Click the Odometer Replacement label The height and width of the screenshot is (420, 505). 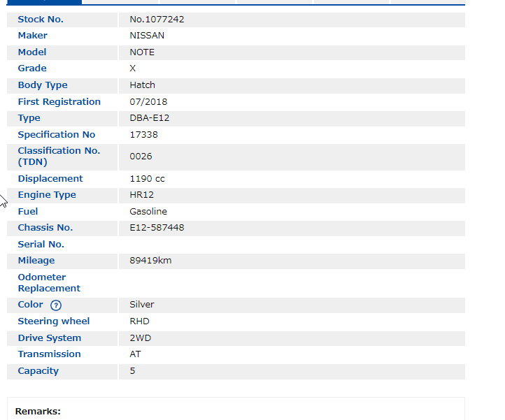pos(49,283)
